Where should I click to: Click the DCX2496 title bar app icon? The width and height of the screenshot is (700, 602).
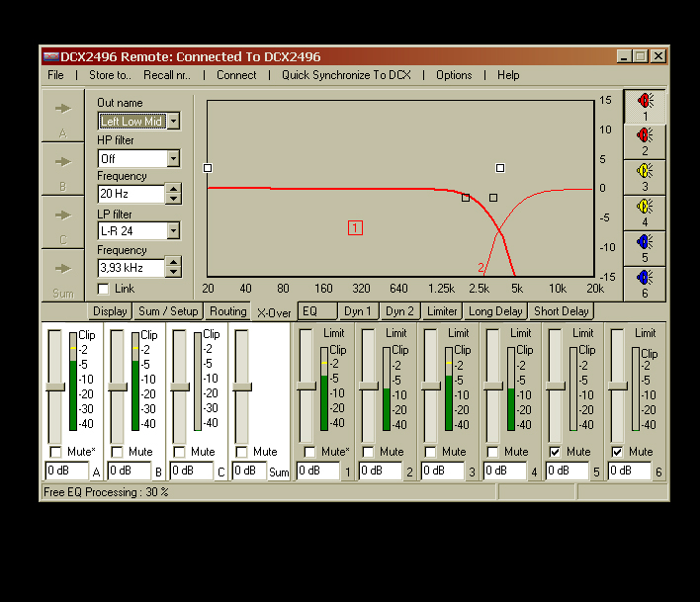point(50,56)
